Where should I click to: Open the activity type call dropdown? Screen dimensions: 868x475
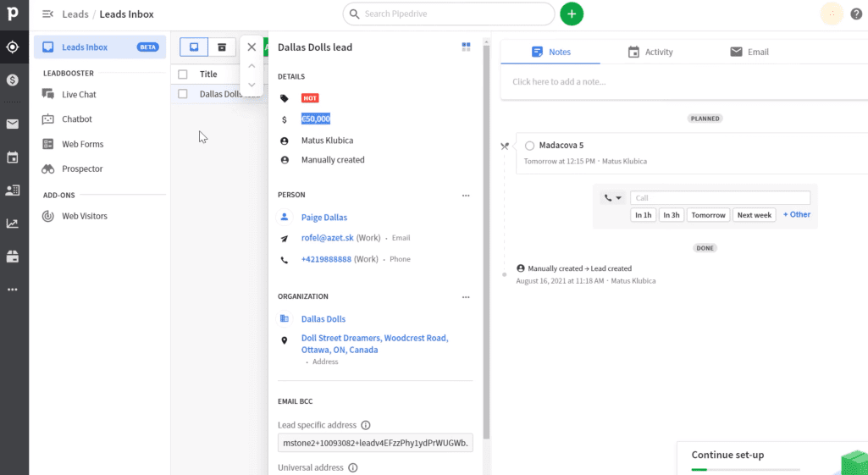click(612, 197)
